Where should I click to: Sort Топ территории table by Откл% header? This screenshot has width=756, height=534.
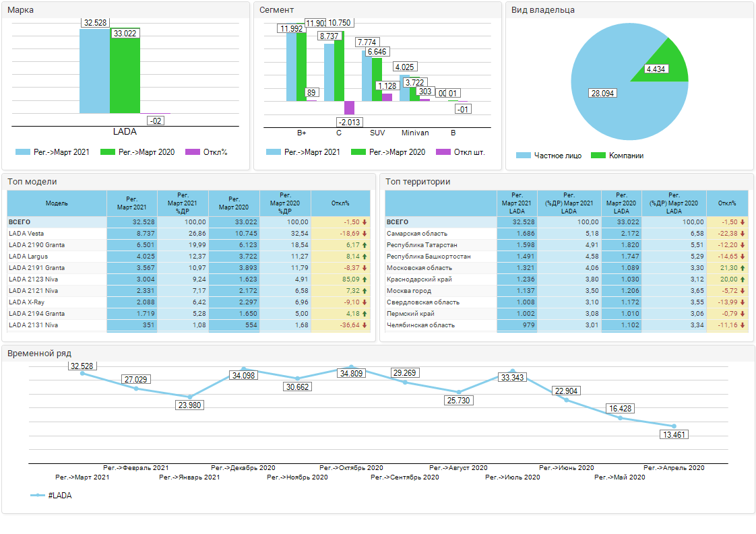pyautogui.click(x=727, y=203)
